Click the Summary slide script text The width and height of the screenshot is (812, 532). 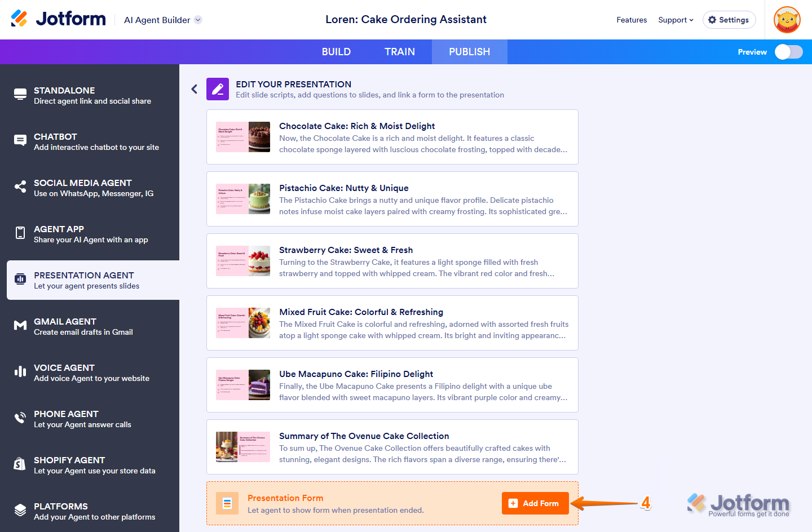tap(423, 454)
